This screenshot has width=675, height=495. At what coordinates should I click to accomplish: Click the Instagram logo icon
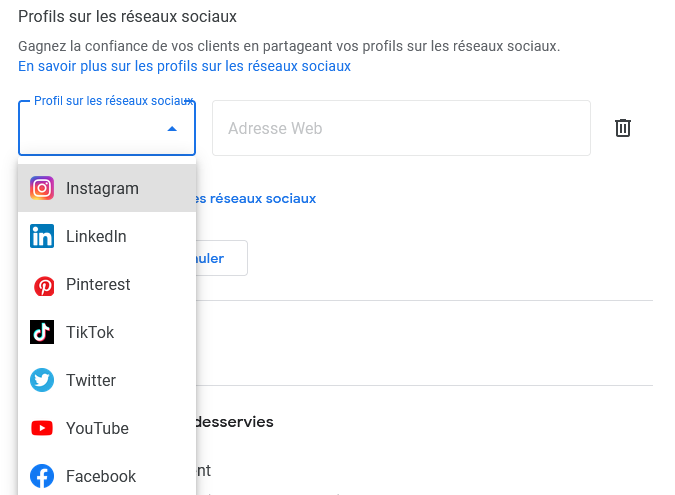click(42, 188)
